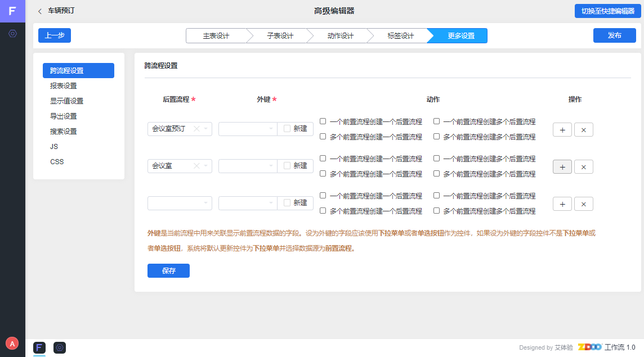Click the red user avatar icon
The height and width of the screenshot is (357, 644).
point(12,343)
